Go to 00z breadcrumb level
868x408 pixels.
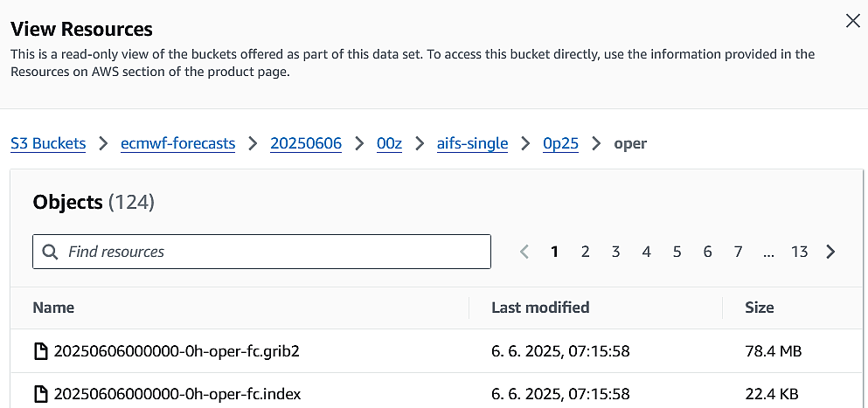click(389, 144)
